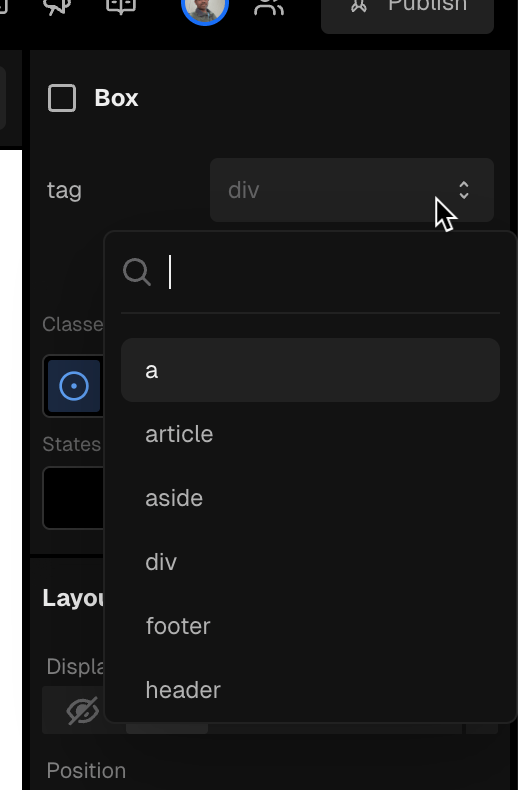This screenshot has width=518, height=790.
Task: Select 'div' in the tag list
Action: (310, 562)
